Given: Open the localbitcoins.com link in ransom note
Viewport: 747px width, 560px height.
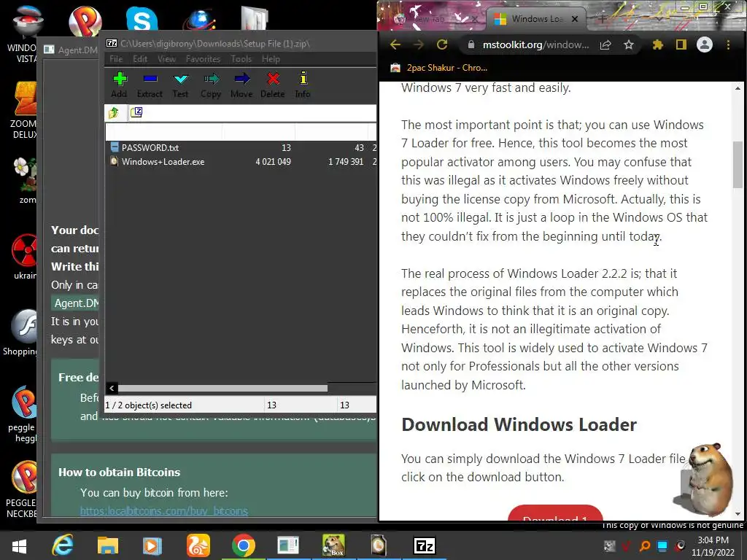Looking at the screenshot, I should click(164, 511).
